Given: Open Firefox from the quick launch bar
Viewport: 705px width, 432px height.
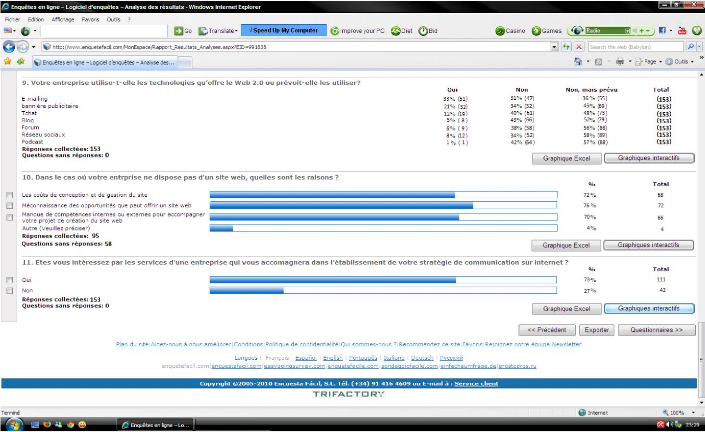Looking at the screenshot, I should pos(47,424).
